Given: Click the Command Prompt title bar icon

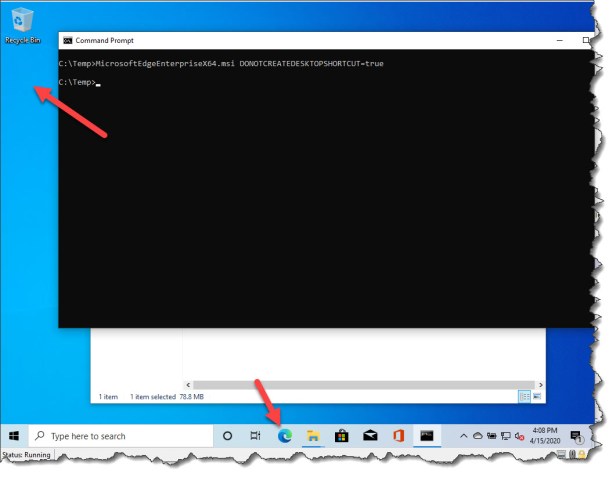Looking at the screenshot, I should point(68,40).
